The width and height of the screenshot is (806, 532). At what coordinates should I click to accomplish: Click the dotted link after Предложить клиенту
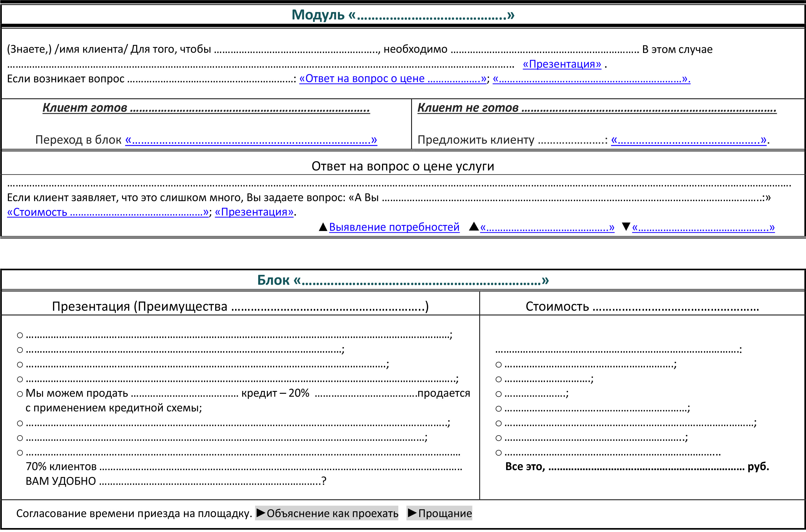click(689, 140)
